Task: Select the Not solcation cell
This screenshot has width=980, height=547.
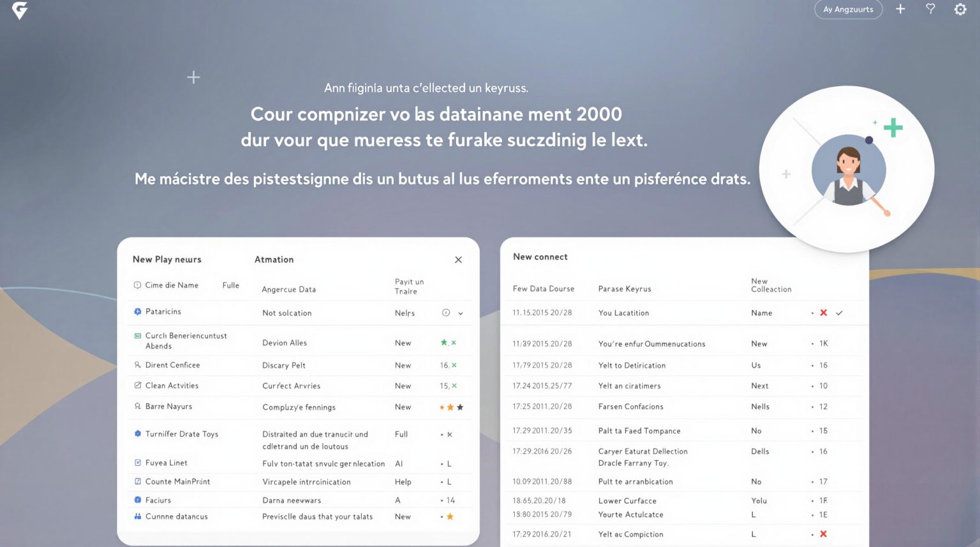Action: coord(287,313)
